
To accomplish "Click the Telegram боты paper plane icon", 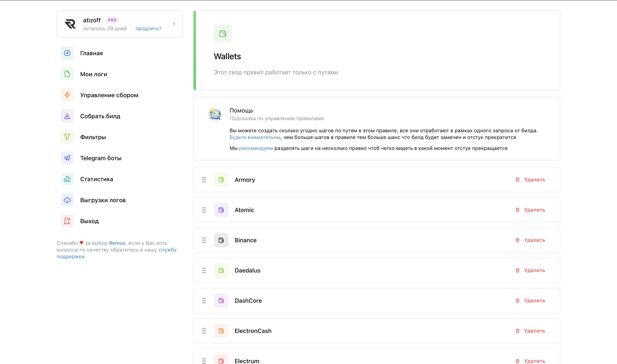I will [67, 158].
